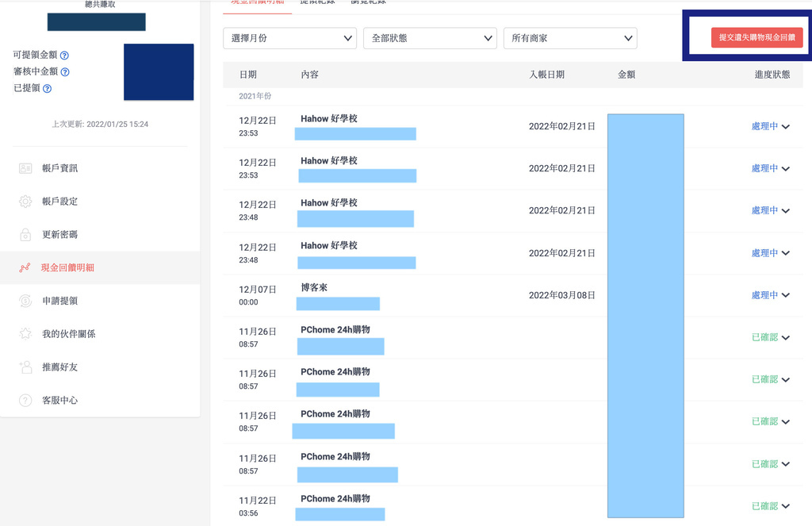
Task: Click the 博客來 merchant name
Action: (x=314, y=288)
